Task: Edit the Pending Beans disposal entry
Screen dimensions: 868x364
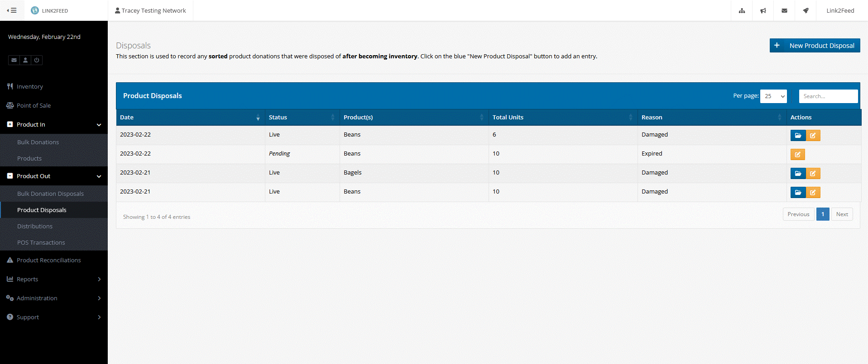Action: (797, 155)
